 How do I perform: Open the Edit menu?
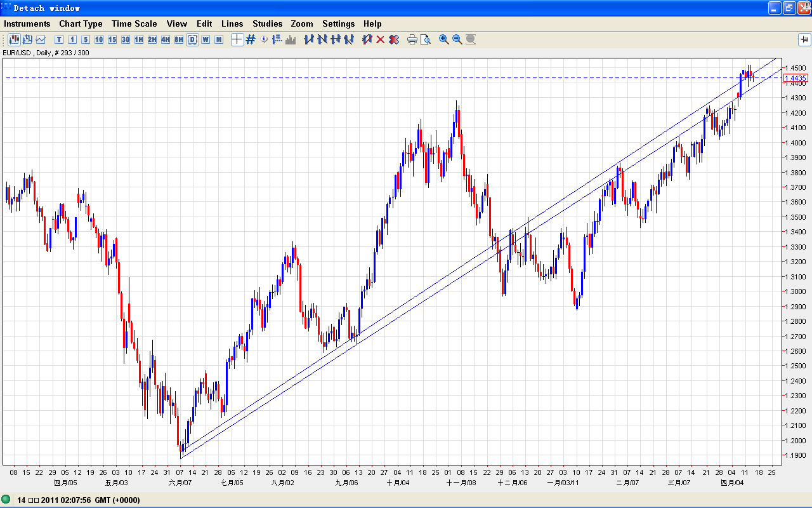tap(204, 23)
